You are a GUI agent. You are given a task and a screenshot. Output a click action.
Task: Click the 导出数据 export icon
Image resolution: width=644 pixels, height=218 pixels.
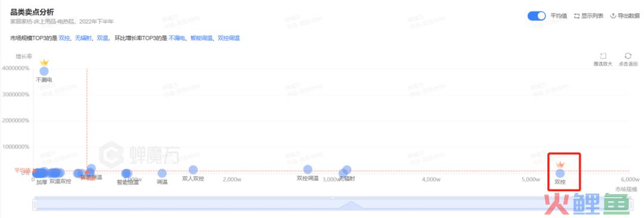(x=613, y=16)
